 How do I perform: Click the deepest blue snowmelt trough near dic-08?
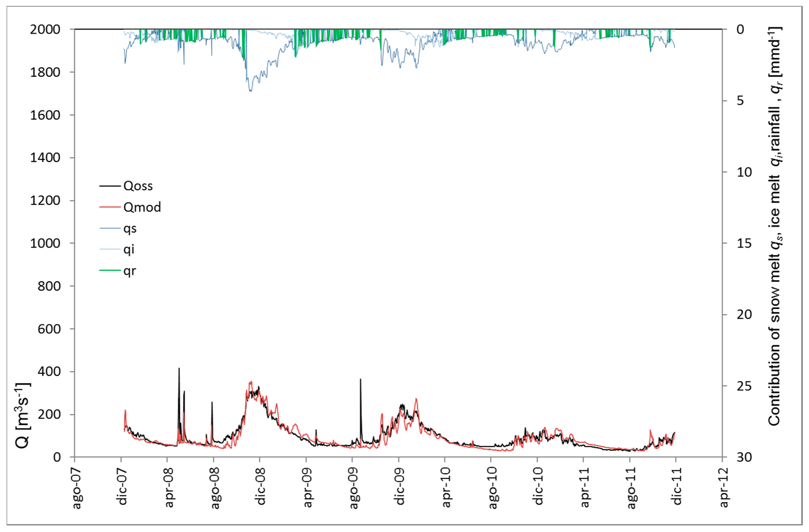tap(251, 90)
